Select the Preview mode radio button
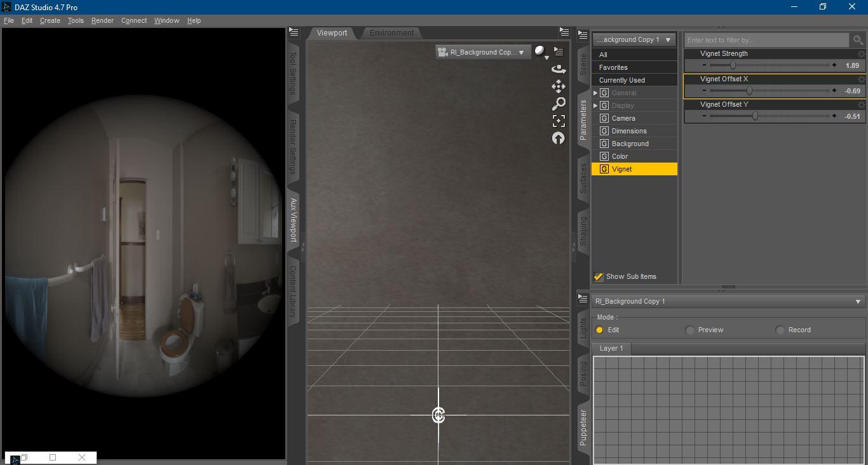This screenshot has width=868, height=465. (x=690, y=330)
